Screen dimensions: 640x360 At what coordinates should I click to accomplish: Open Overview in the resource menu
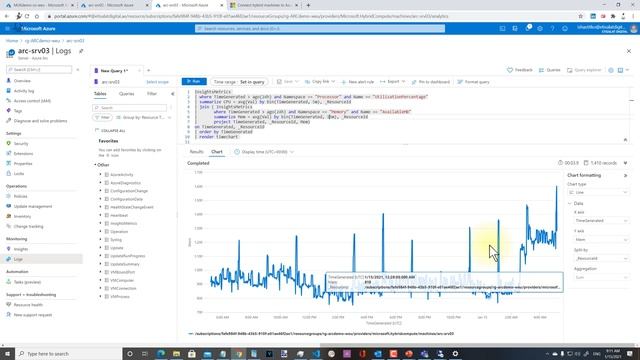pyautogui.click(x=22, y=81)
